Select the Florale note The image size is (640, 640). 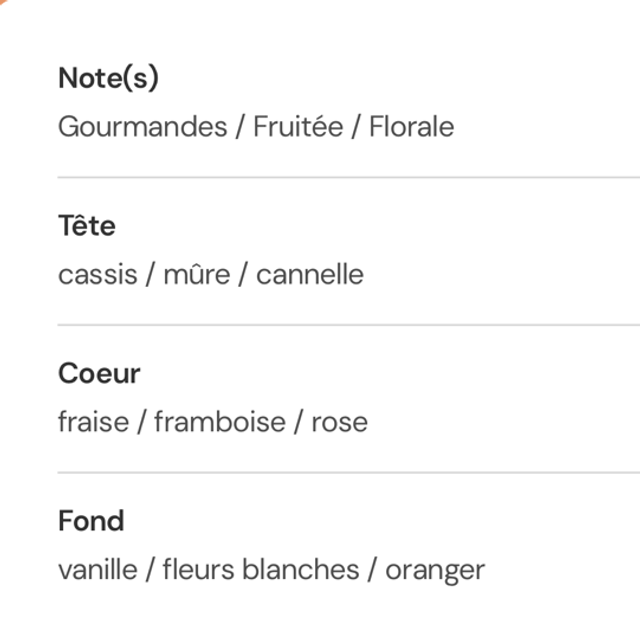coord(411,127)
